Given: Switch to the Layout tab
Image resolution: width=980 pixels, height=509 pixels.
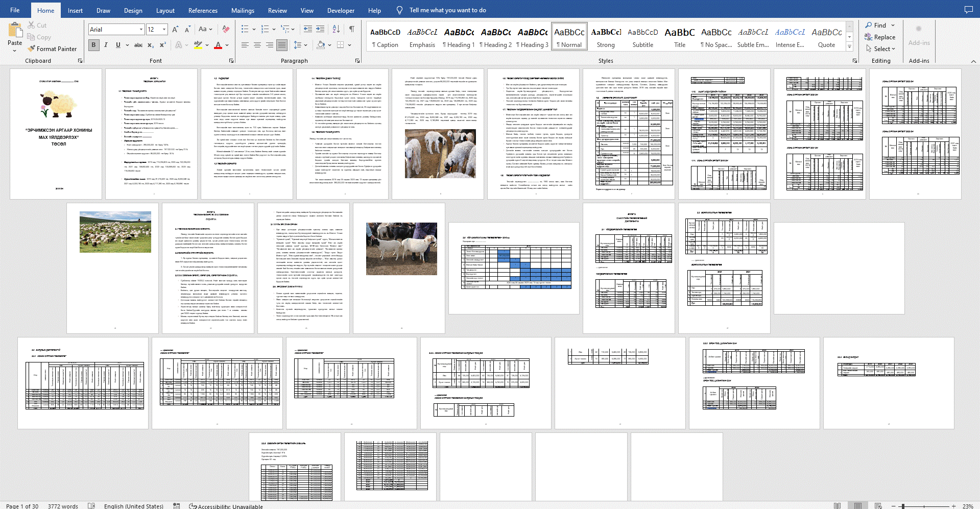Looking at the screenshot, I should (x=165, y=10).
